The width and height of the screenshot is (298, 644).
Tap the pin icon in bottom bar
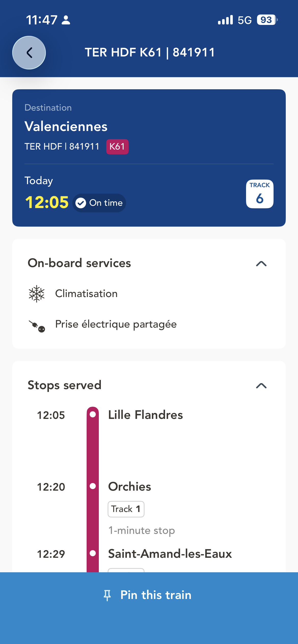pyautogui.click(x=107, y=595)
